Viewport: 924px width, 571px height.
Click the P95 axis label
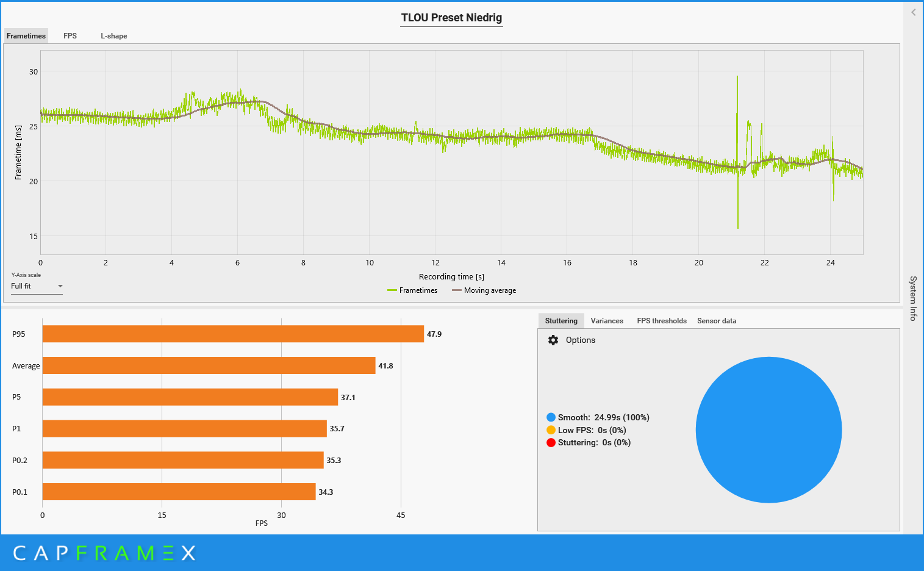[x=19, y=334]
